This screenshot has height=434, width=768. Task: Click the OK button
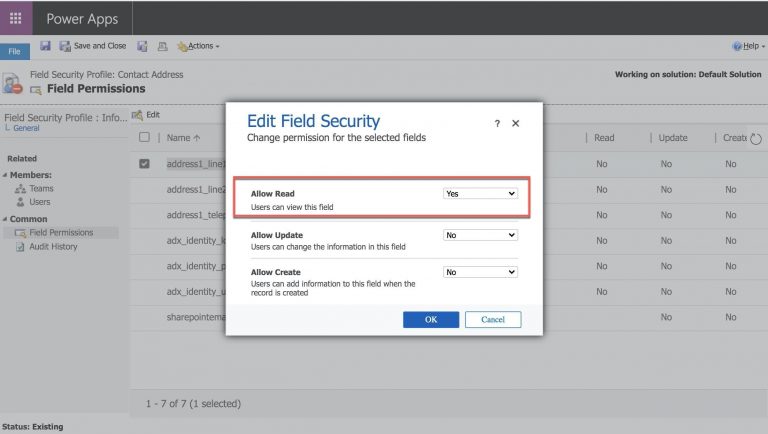(x=431, y=319)
